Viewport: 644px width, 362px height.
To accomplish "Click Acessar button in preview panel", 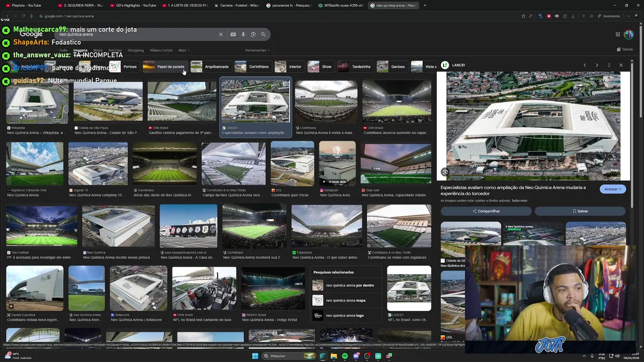I will click(x=612, y=189).
